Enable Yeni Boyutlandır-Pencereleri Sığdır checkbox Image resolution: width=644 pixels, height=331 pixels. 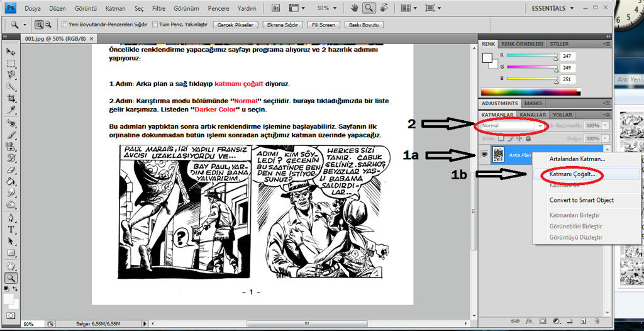(65, 25)
